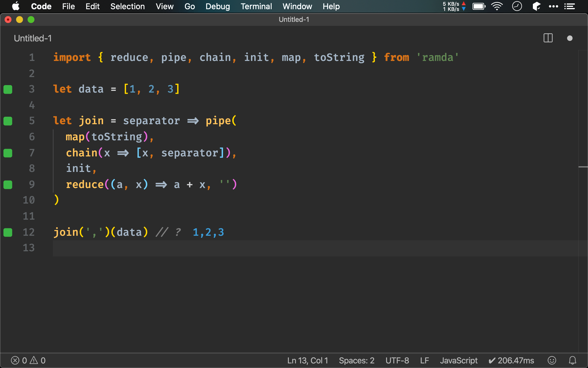The image size is (588, 368).
Task: Click 'reduce' on line 9
Action: [x=85, y=185]
